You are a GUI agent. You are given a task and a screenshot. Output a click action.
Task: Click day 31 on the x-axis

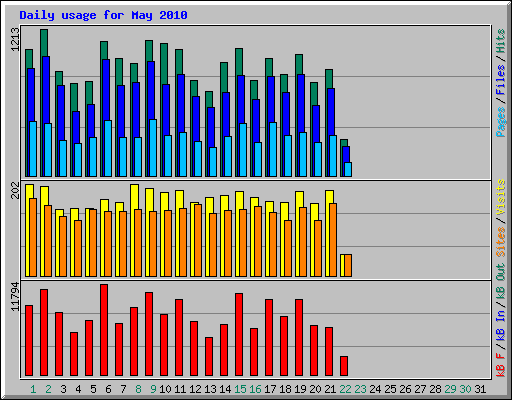[x=480, y=389]
